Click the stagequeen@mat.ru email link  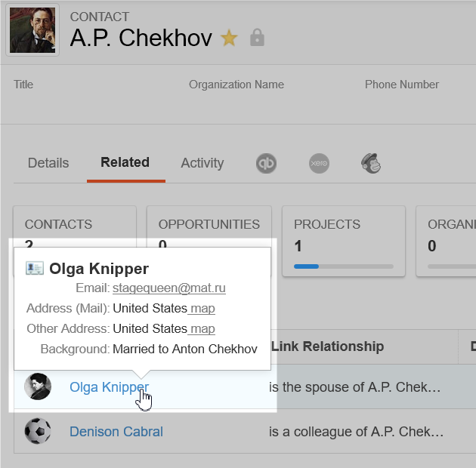click(169, 288)
